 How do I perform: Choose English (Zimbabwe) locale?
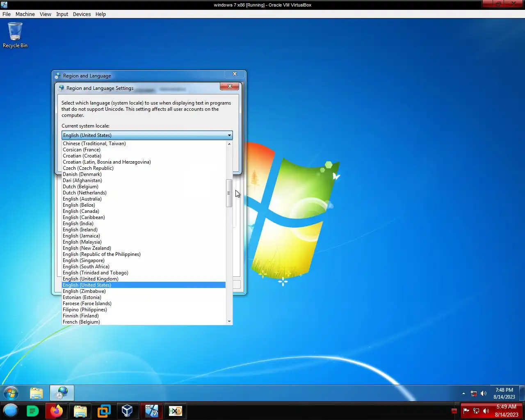pos(144,291)
